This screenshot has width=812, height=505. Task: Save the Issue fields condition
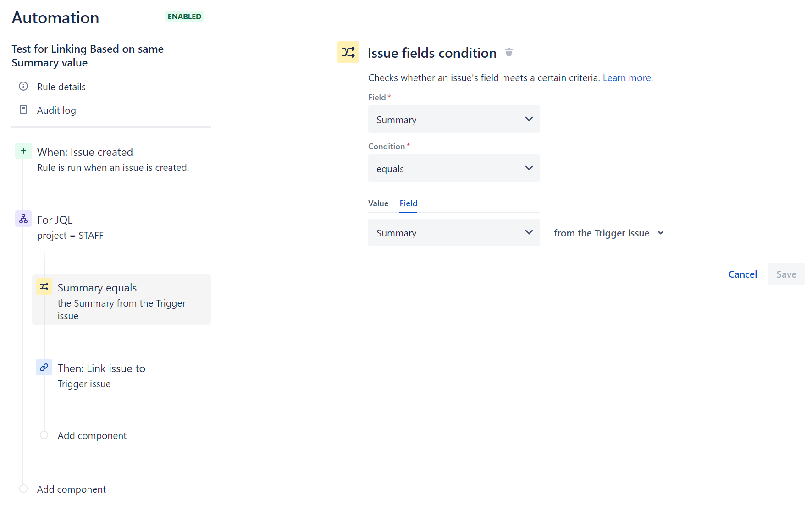point(786,274)
